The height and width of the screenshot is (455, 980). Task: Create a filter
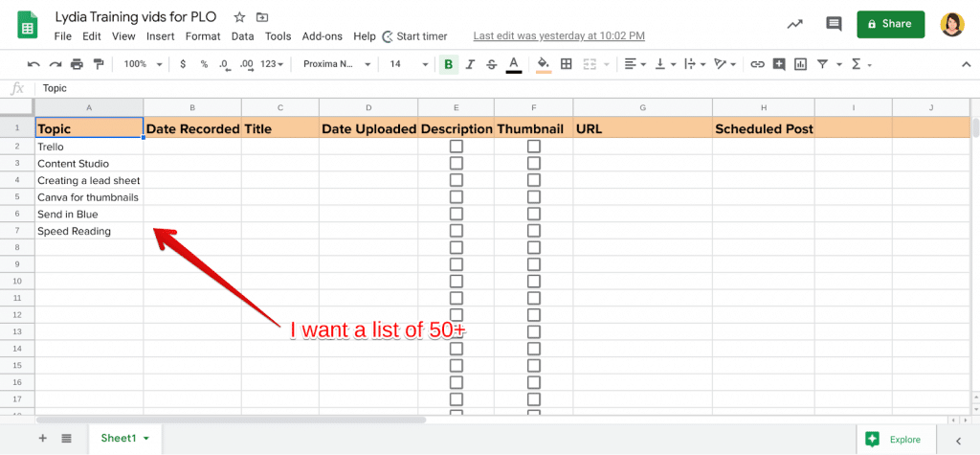click(822, 64)
